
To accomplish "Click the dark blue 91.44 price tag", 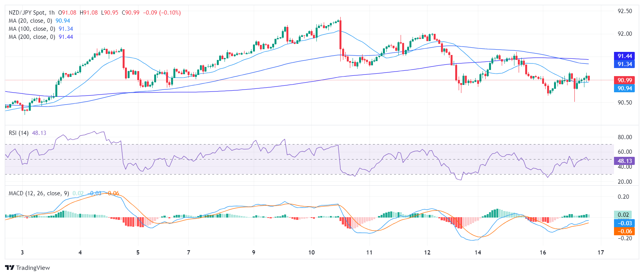I will [x=624, y=56].
